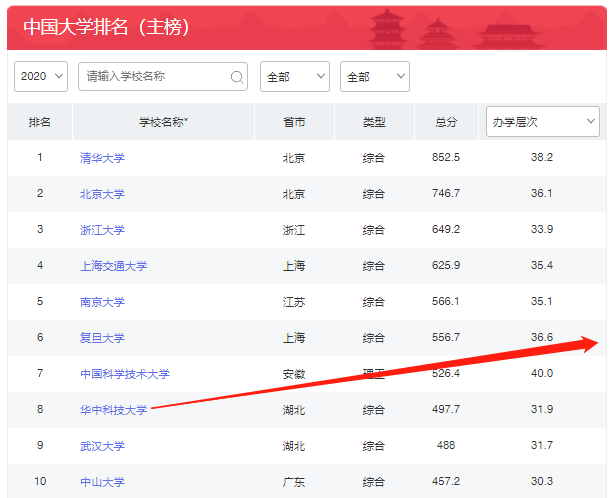The image size is (611, 498).
Task: Select total score 497.7 for 华中科技大学
Action: tap(446, 409)
